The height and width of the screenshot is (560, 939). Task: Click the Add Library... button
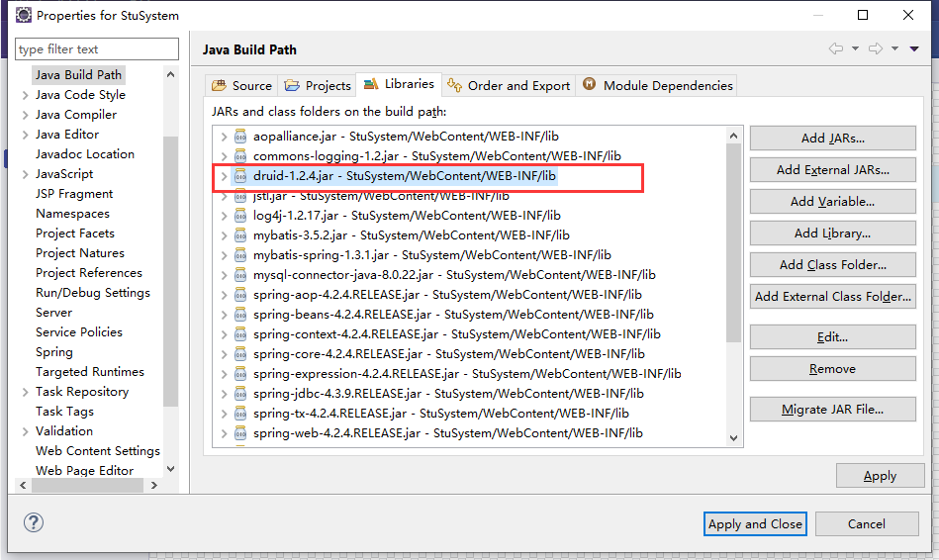[x=832, y=233]
